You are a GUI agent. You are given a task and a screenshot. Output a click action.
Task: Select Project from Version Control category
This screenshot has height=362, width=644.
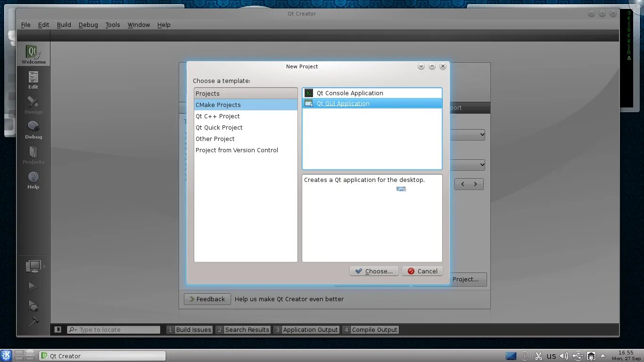(x=246, y=150)
